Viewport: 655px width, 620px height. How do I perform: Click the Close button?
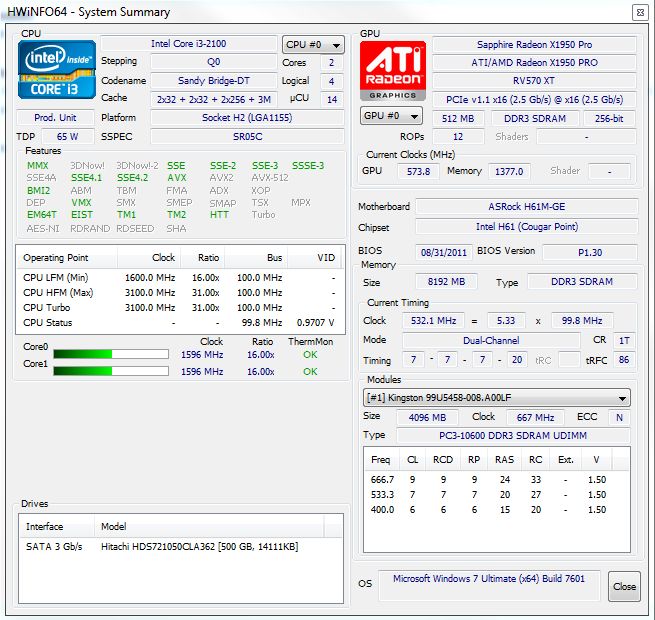click(x=624, y=587)
